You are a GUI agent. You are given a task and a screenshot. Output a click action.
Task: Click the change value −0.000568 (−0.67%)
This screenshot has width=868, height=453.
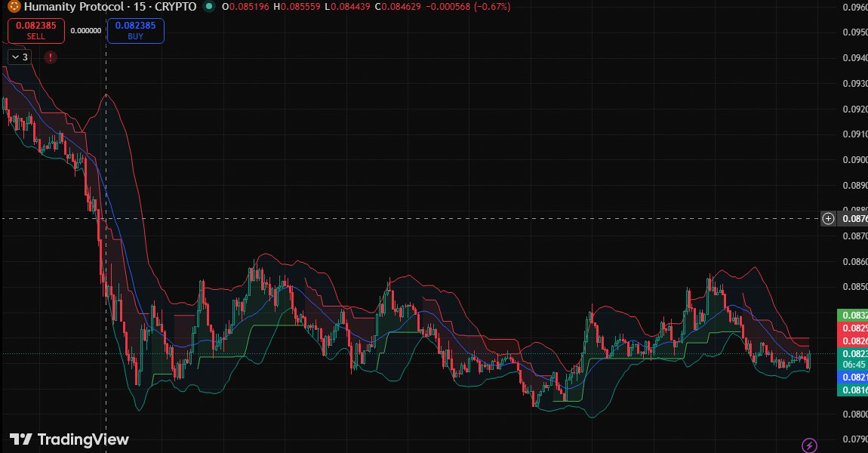coord(468,7)
